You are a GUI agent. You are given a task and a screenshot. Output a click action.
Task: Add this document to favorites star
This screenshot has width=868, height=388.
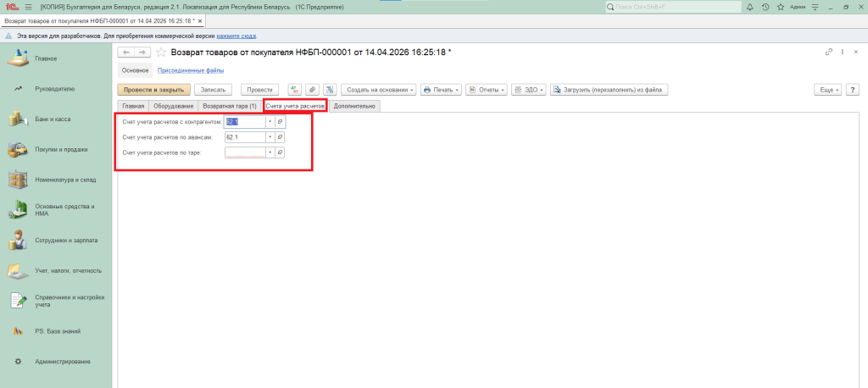161,53
